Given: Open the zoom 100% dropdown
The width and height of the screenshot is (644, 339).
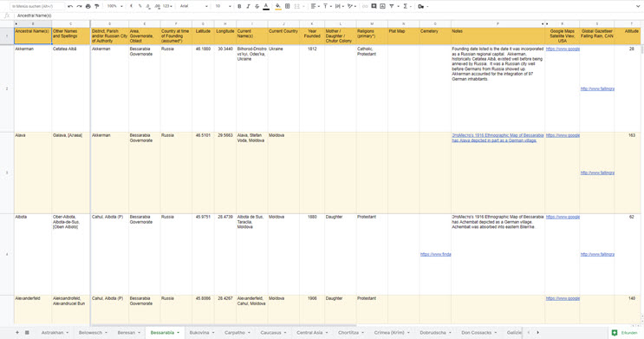Looking at the screenshot, I should coord(114,6).
